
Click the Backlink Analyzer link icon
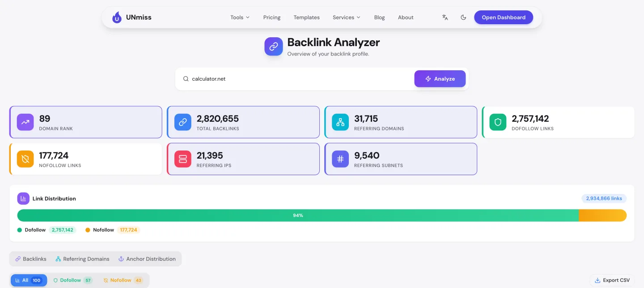[274, 47]
